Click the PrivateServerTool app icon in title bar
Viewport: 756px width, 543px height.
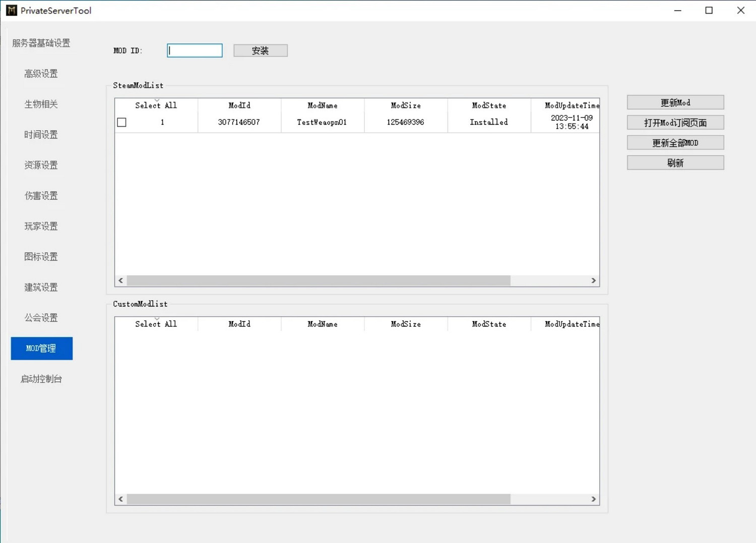click(x=11, y=11)
